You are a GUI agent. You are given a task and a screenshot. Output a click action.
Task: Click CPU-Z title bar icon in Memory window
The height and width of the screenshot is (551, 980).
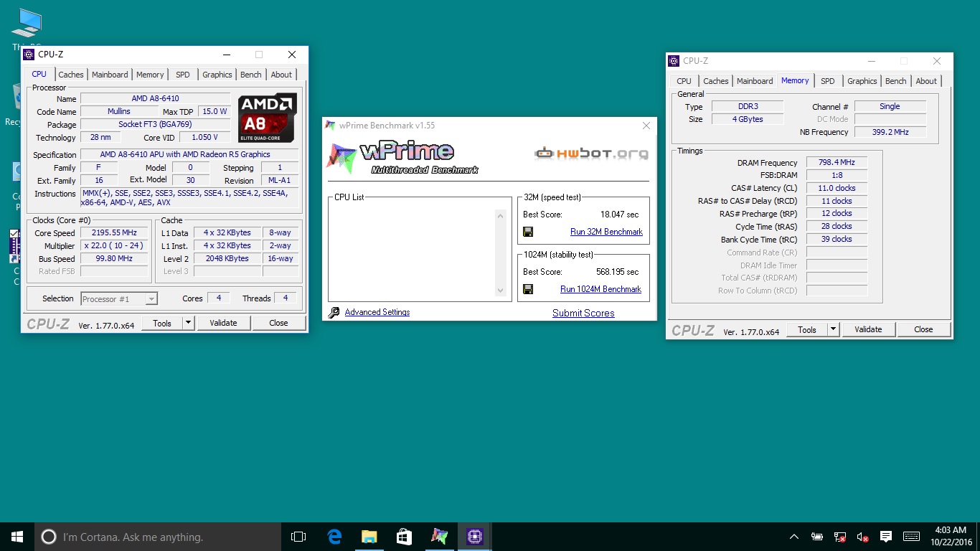tap(674, 61)
